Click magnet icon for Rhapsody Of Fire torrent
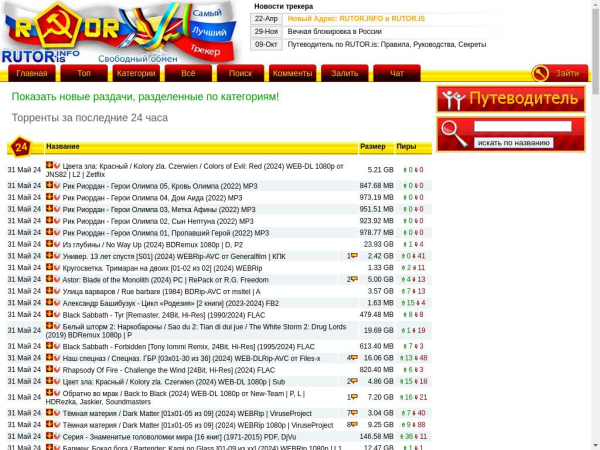This screenshot has height=450, width=600. click(57, 369)
